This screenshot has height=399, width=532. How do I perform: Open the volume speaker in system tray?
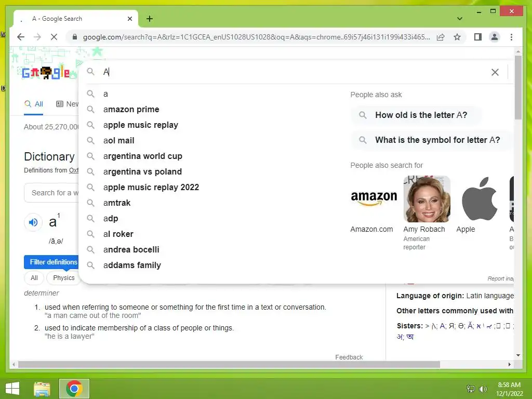point(483,389)
